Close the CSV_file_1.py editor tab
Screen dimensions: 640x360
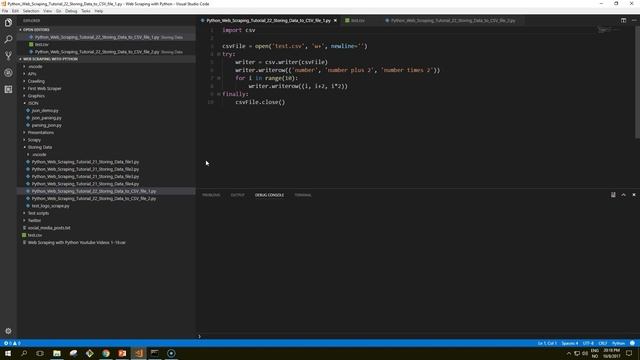click(336, 20)
